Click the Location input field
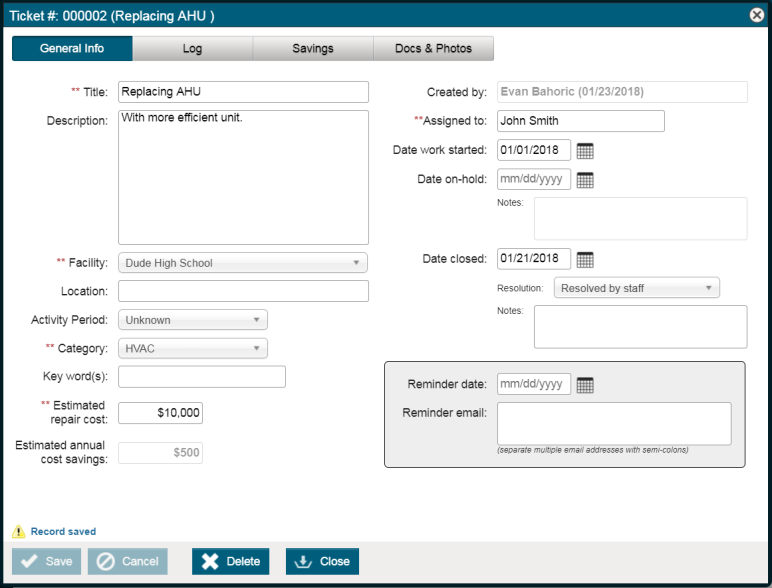 (243, 291)
